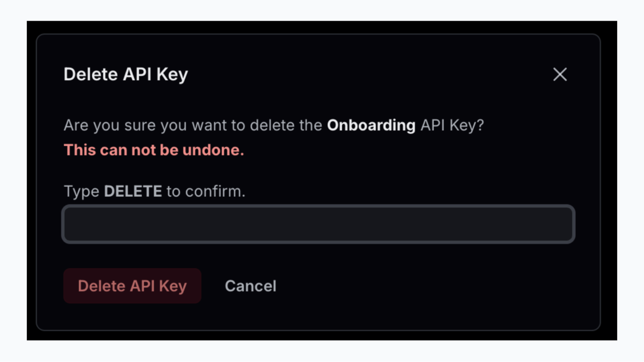
Task: Click the bold Onboarding key name
Action: [371, 125]
